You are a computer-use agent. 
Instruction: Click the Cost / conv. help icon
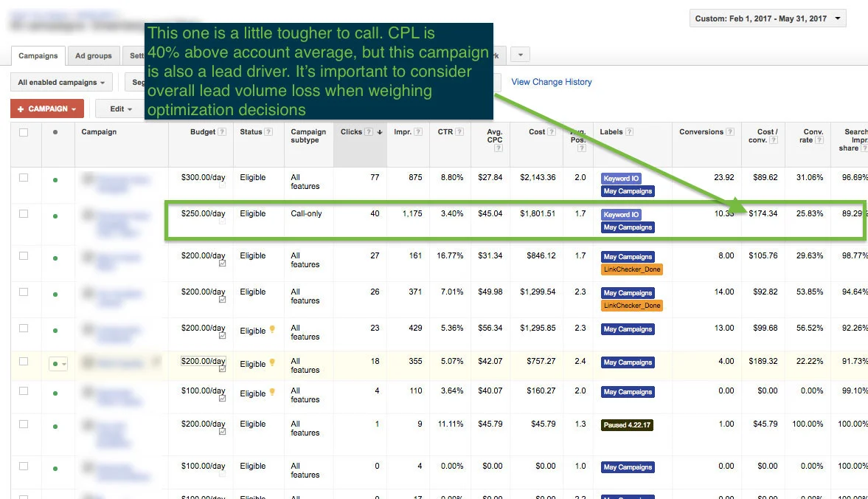[x=774, y=140]
